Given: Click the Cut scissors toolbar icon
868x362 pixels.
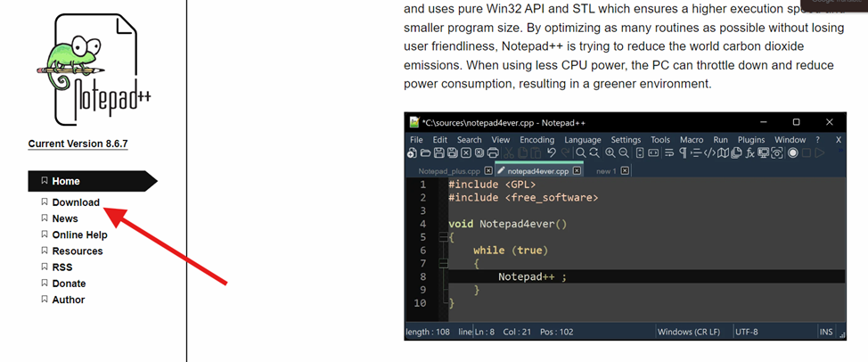Looking at the screenshot, I should pyautogui.click(x=509, y=152).
